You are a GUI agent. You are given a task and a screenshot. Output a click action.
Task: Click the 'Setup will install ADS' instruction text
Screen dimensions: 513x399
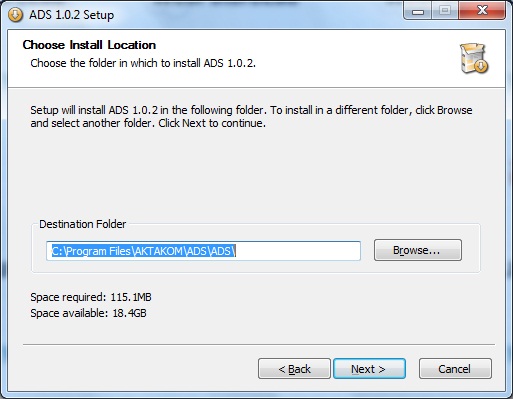[251, 117]
